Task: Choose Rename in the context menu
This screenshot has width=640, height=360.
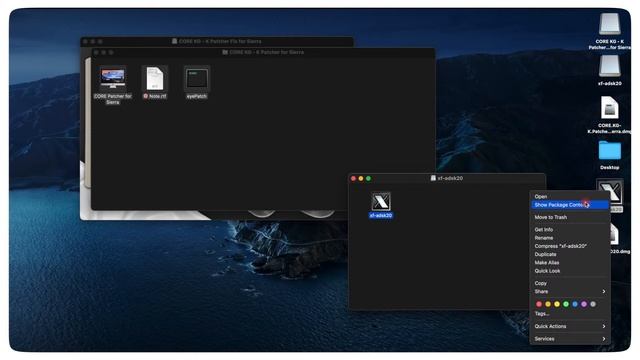Action: pyautogui.click(x=544, y=238)
